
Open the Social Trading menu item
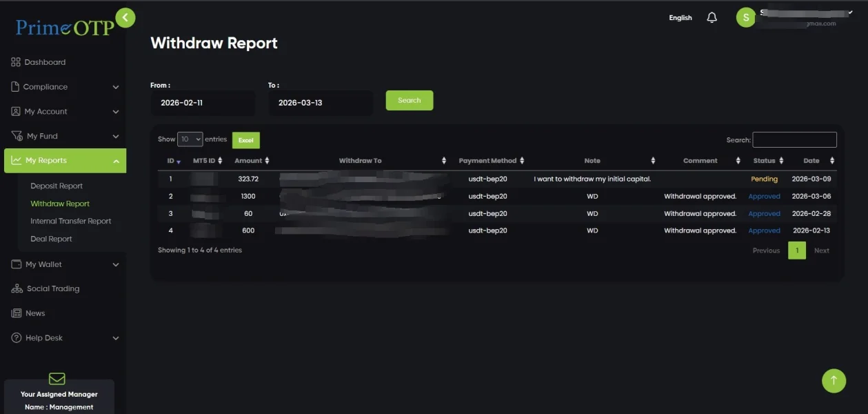52,288
